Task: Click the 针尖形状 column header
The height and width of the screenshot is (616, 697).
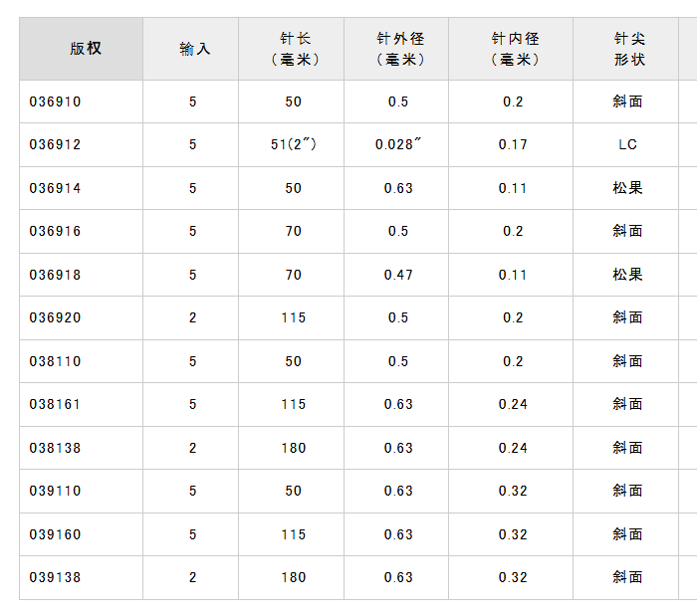Action: click(x=627, y=49)
